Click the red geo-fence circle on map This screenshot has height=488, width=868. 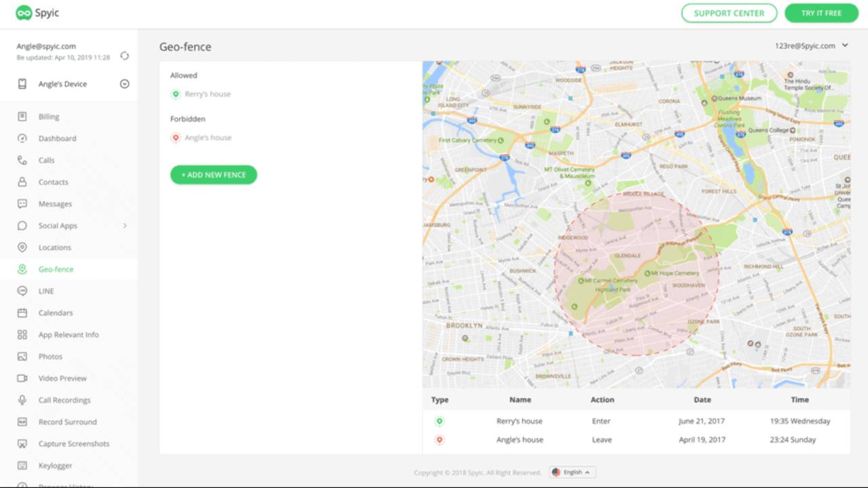[636, 274]
